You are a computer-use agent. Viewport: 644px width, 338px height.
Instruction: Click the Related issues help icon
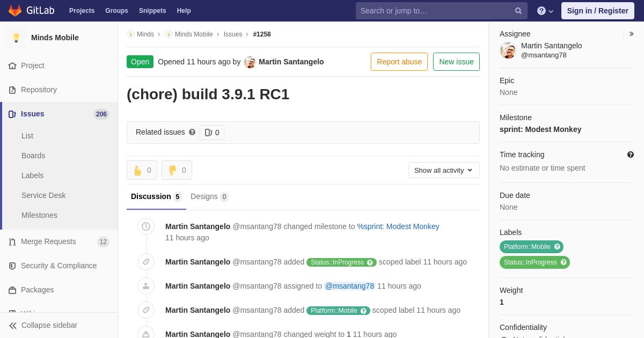pyautogui.click(x=192, y=132)
